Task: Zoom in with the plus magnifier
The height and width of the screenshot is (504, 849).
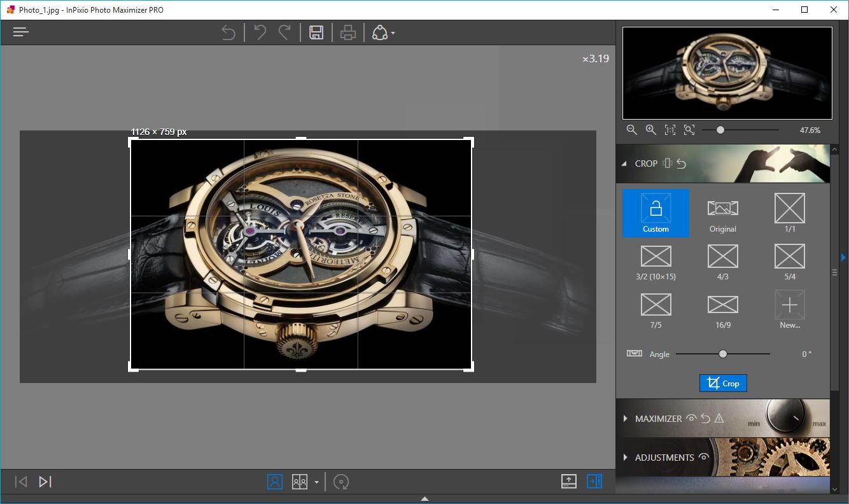Action: coord(650,130)
